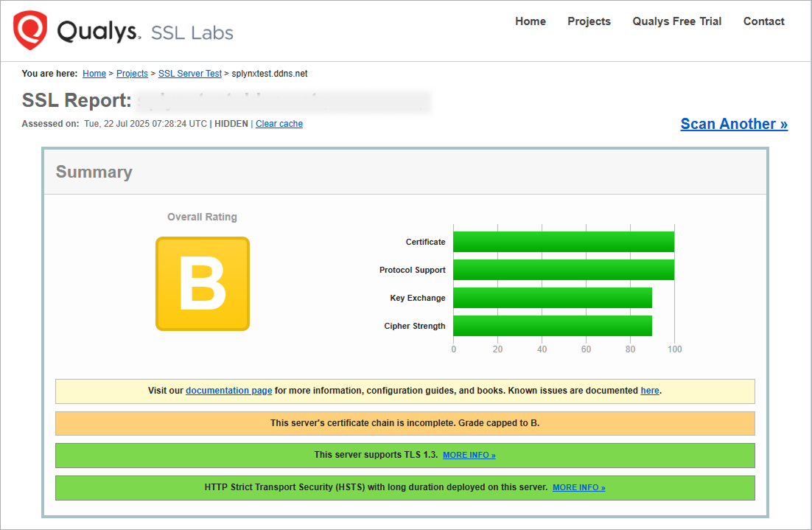
Task: Click the blurred hostname after SSL Report
Action: click(283, 101)
